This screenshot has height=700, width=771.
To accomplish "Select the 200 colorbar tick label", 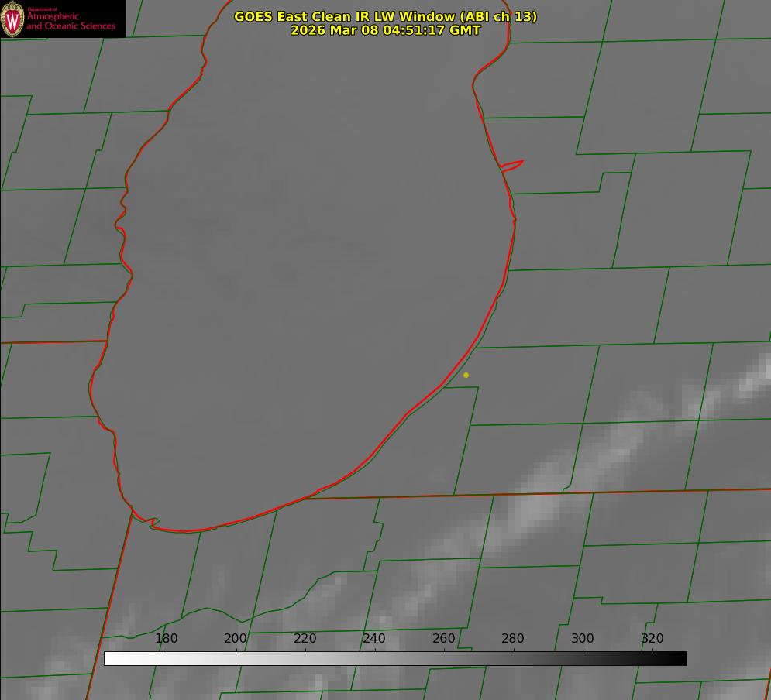I will point(236,638).
